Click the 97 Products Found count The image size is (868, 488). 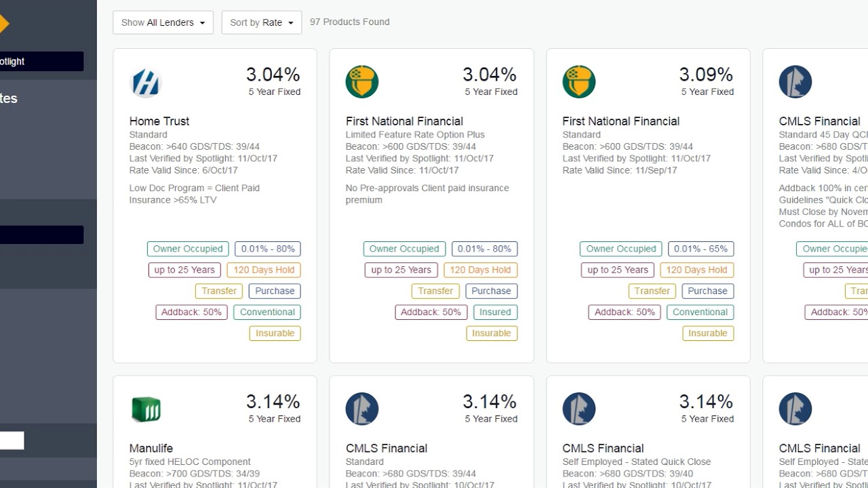(x=350, y=22)
